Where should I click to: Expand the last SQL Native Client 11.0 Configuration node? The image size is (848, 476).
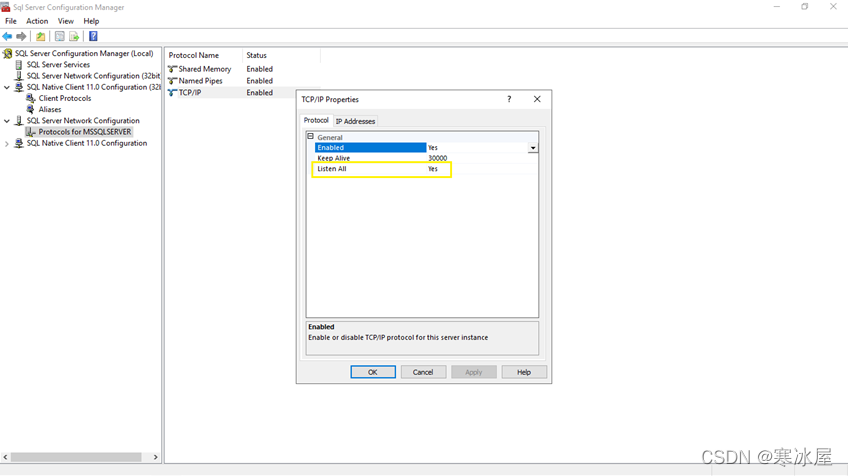7,144
